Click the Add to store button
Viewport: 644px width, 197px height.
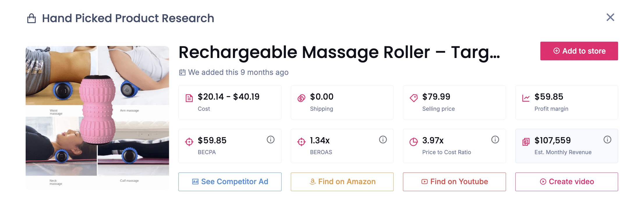(x=579, y=51)
